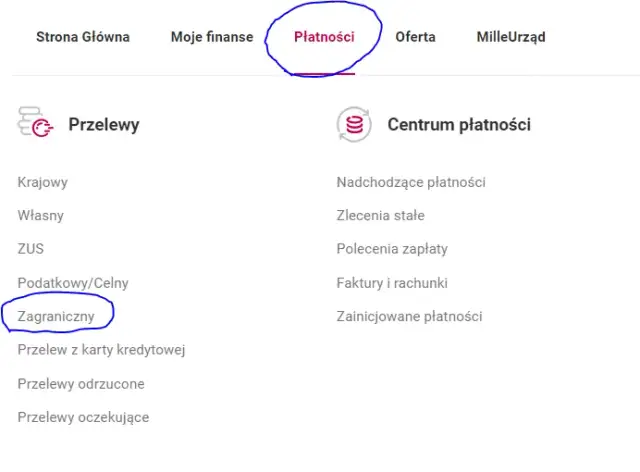Open Nadchodzące płatności
This screenshot has width=640, height=472.
click(x=411, y=182)
